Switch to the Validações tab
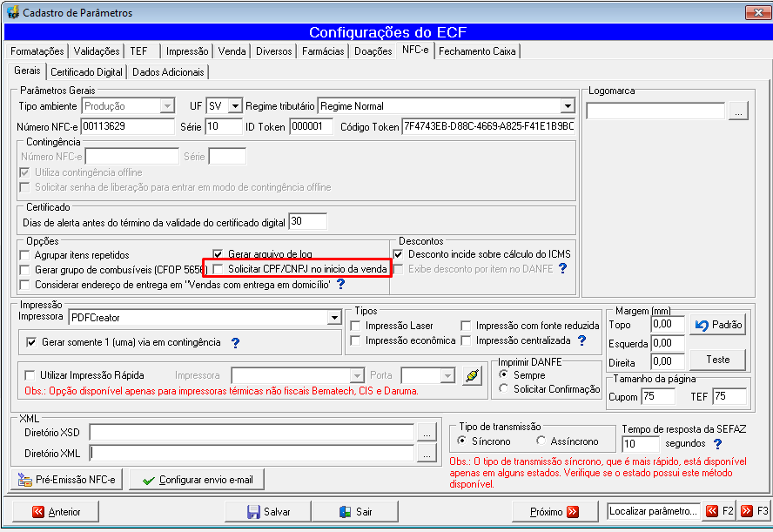Viewport: 773px width, 532px height. (97, 51)
